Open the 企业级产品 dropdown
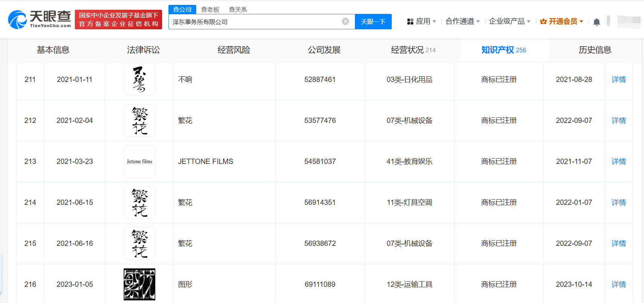The image size is (644, 303). [509, 21]
